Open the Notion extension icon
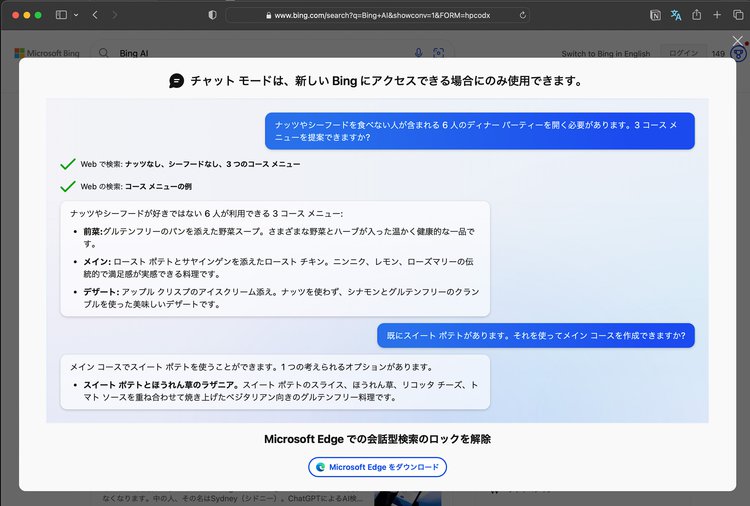Viewport: 750px width, 506px height. point(655,15)
